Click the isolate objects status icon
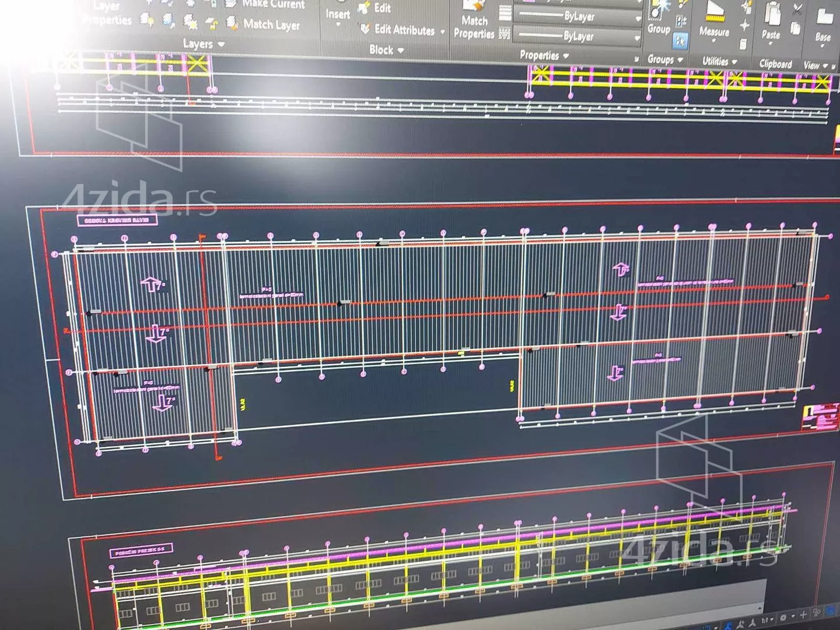This screenshot has width=840, height=630. click(x=817, y=612)
